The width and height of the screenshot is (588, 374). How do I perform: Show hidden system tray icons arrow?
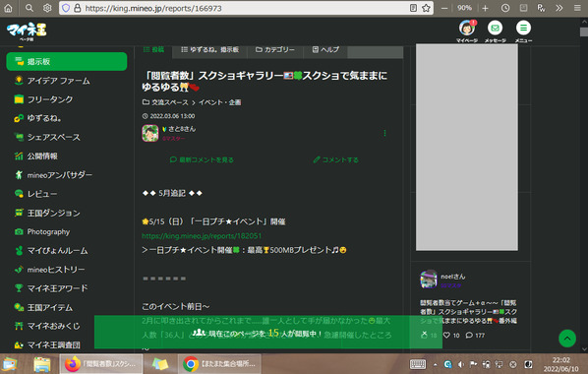[435, 364]
